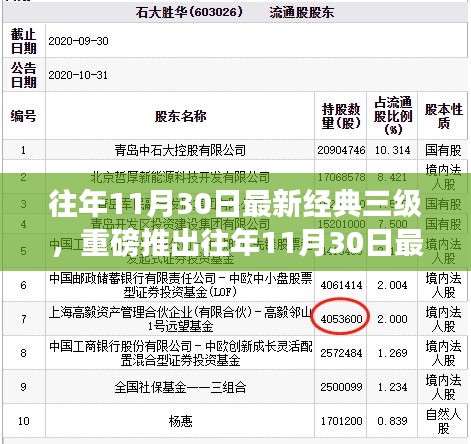
Task: Click percentage 2.004 in row 6
Action: tap(392, 285)
